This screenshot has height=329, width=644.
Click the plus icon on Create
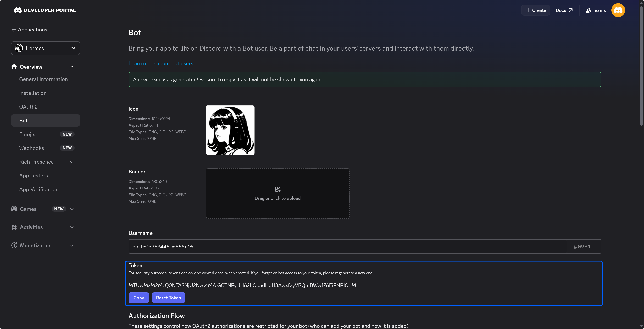(528, 10)
